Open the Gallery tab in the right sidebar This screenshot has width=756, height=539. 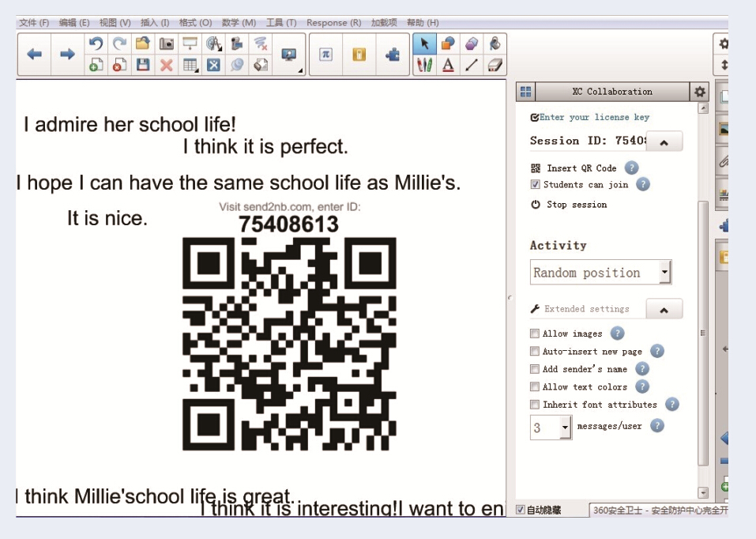(x=723, y=128)
